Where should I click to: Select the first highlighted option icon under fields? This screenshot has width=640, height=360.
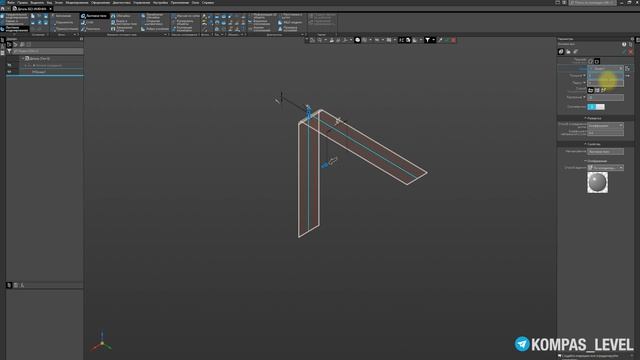(x=591, y=90)
